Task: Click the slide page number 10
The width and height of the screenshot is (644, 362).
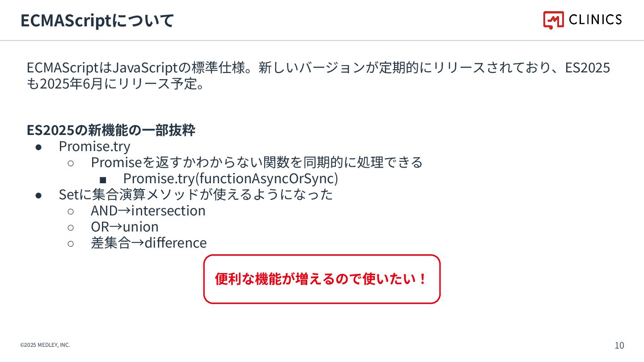Action: tap(619, 345)
